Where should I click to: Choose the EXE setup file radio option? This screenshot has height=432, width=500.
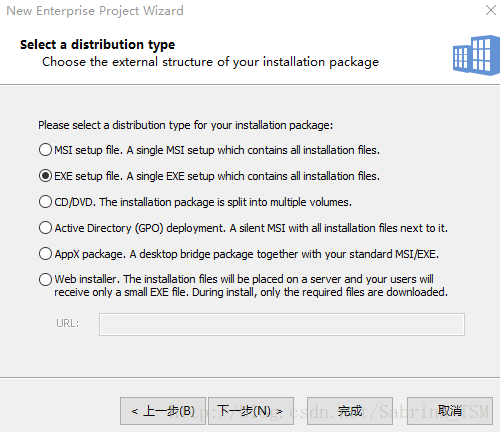(x=45, y=176)
